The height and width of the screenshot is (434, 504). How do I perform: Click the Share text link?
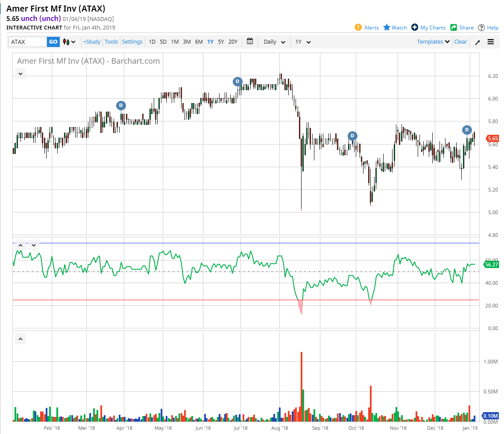tap(466, 28)
